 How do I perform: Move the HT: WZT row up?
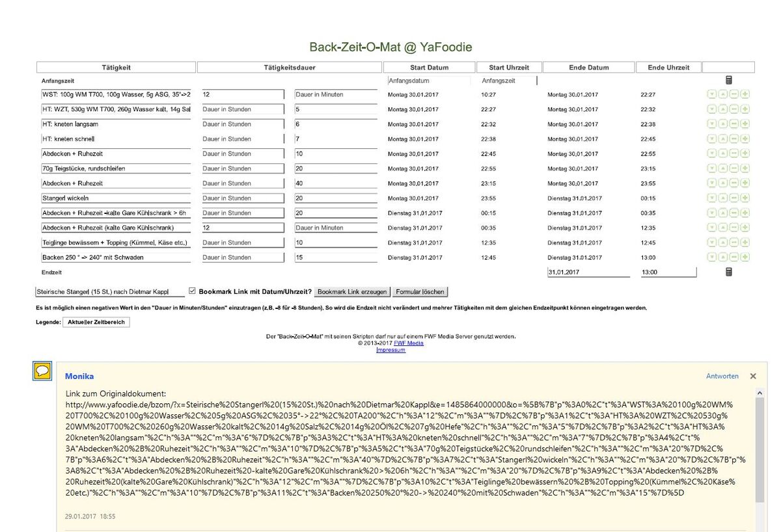pos(722,109)
